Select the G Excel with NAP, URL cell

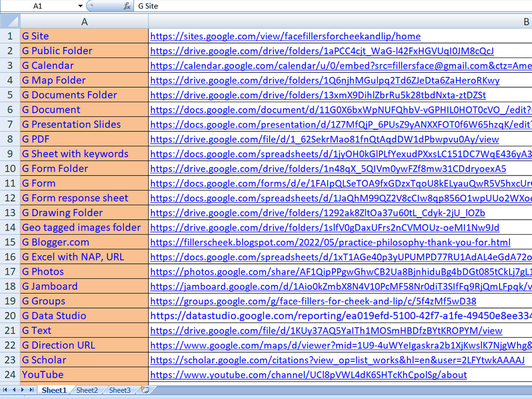tap(85, 257)
